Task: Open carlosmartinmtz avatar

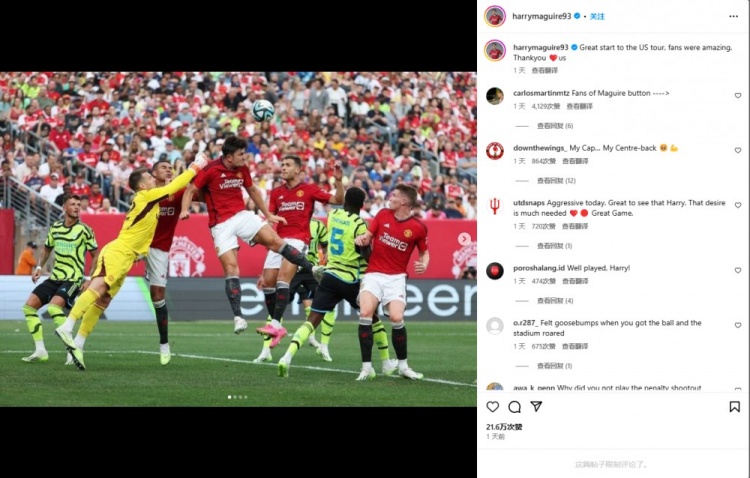Action: 495,96
